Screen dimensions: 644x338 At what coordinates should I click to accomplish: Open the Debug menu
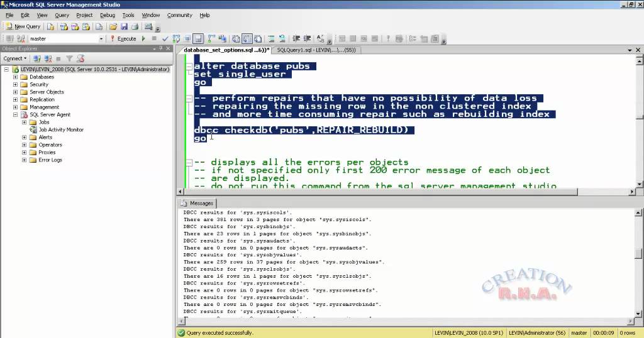click(x=108, y=15)
